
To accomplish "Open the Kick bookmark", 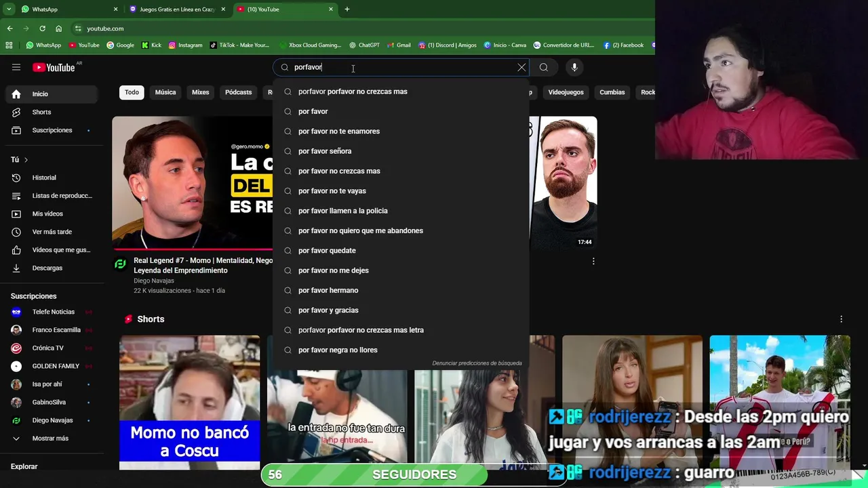I will [x=151, y=45].
